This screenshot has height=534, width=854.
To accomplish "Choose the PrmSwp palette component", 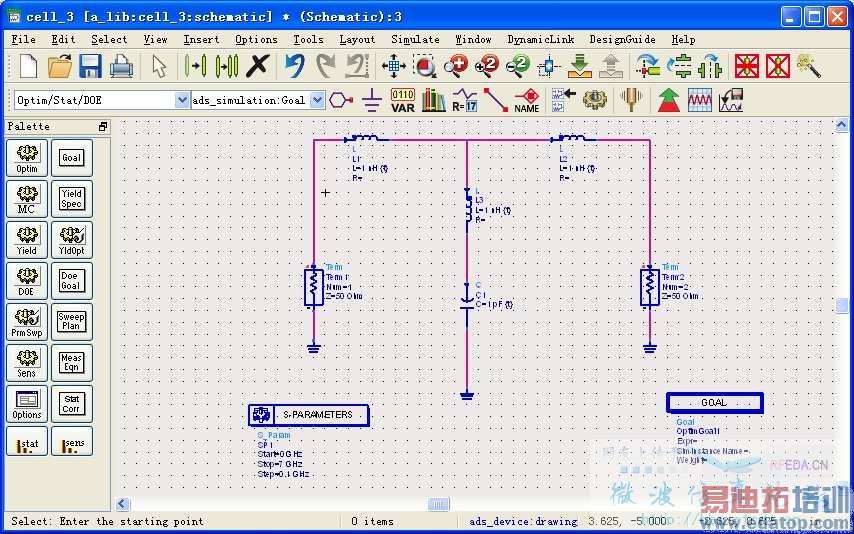I will [27, 321].
